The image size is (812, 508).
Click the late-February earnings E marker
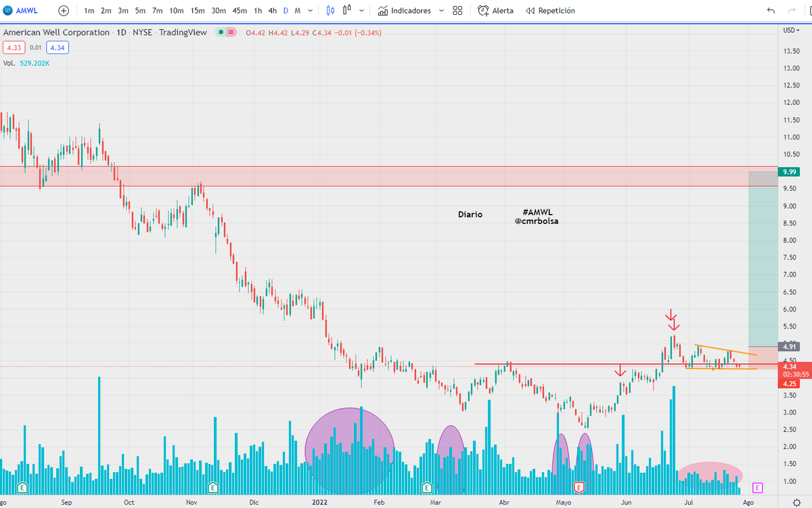426,487
